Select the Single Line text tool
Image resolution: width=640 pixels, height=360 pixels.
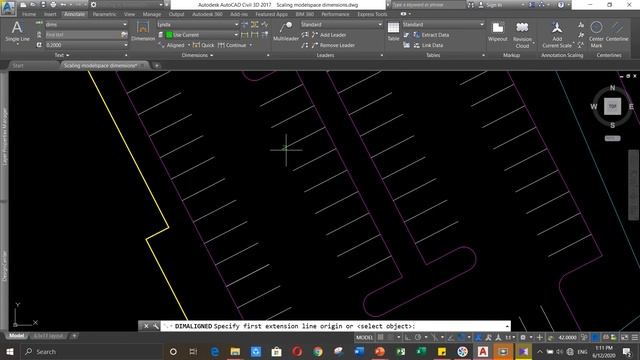17,32
